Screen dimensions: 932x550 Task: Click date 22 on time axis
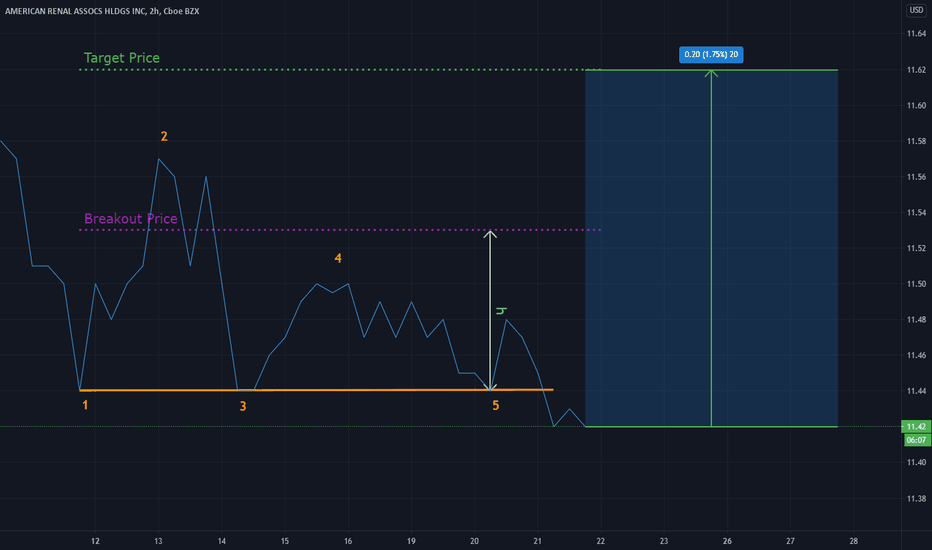(601, 541)
